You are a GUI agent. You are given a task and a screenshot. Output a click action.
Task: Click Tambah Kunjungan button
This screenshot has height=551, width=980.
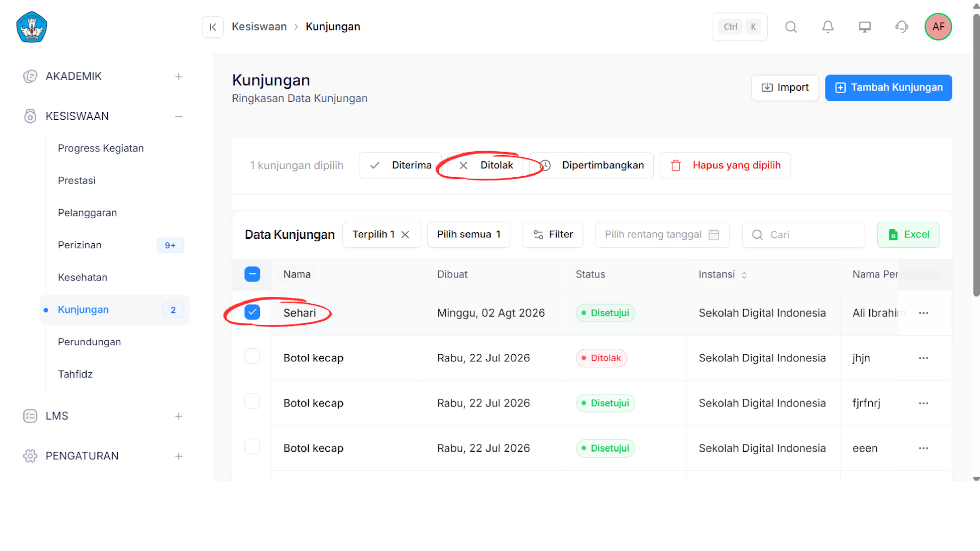click(x=888, y=87)
